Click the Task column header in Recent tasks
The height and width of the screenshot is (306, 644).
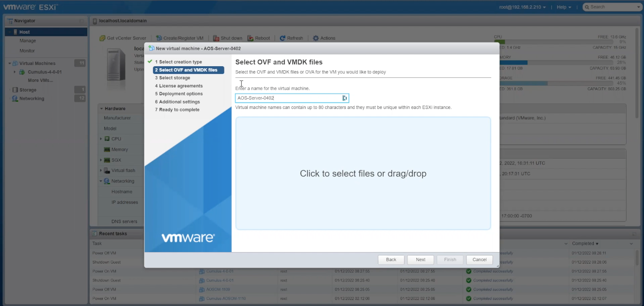tap(97, 243)
